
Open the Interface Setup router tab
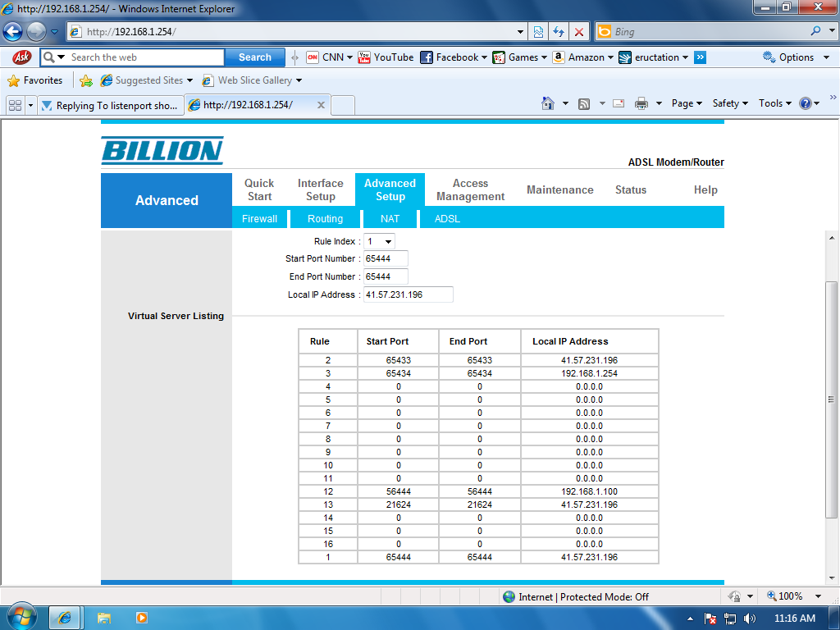(x=321, y=189)
